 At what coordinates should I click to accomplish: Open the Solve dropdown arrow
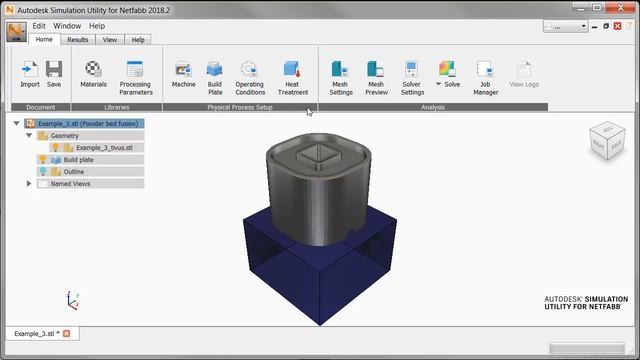[x=438, y=84]
